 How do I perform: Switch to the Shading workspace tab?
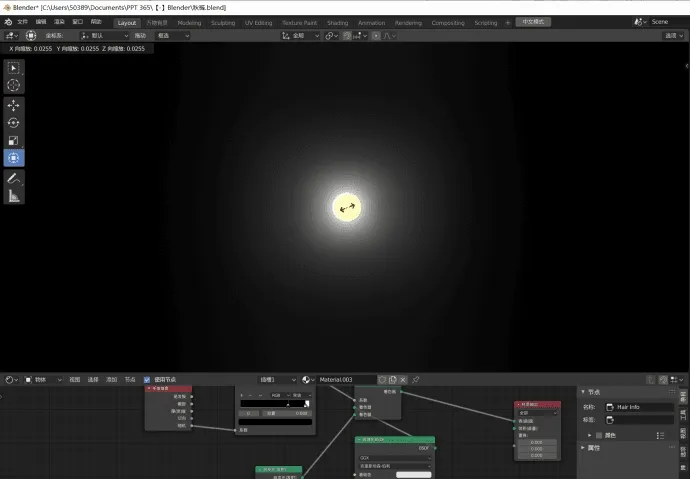[337, 22]
